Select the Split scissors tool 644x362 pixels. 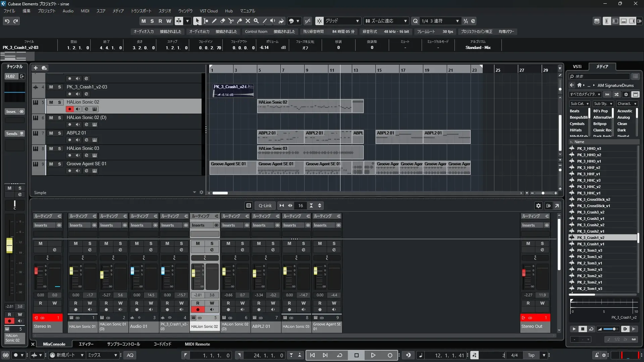[231, 21]
